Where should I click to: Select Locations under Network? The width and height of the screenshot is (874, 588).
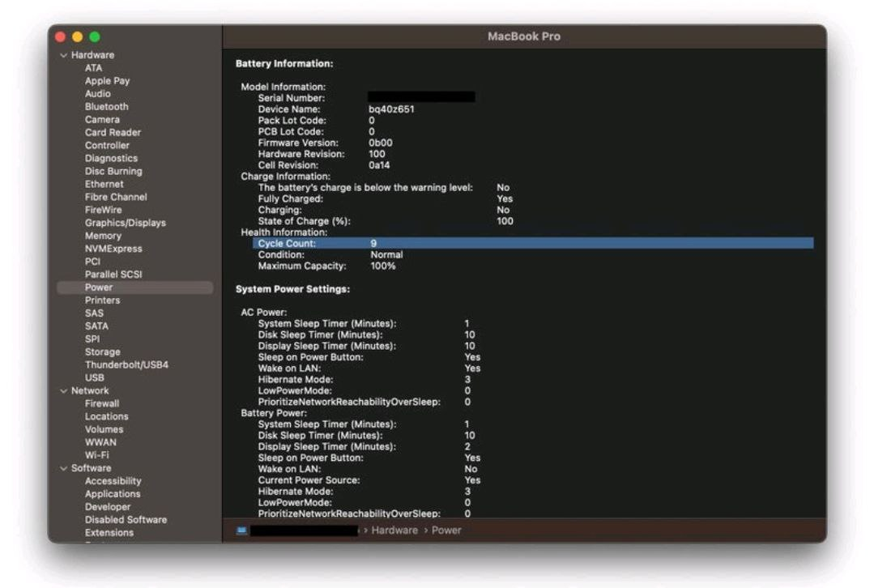[x=106, y=416]
